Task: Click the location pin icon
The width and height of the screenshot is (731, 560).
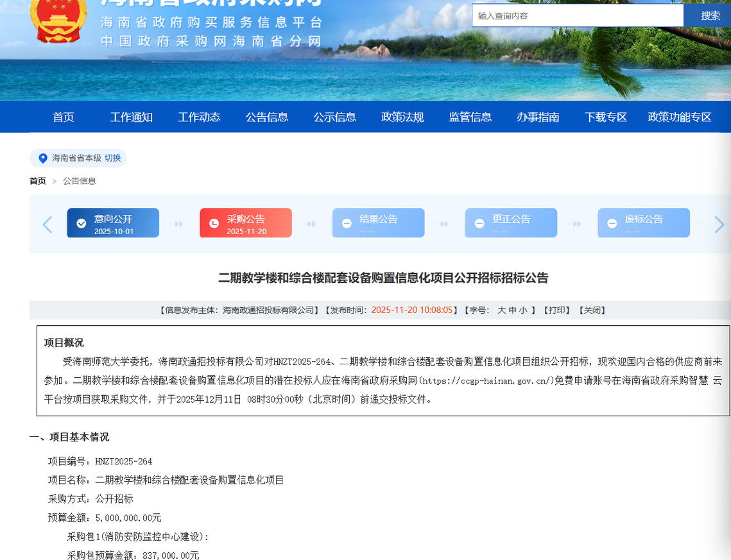Action: pos(43,158)
